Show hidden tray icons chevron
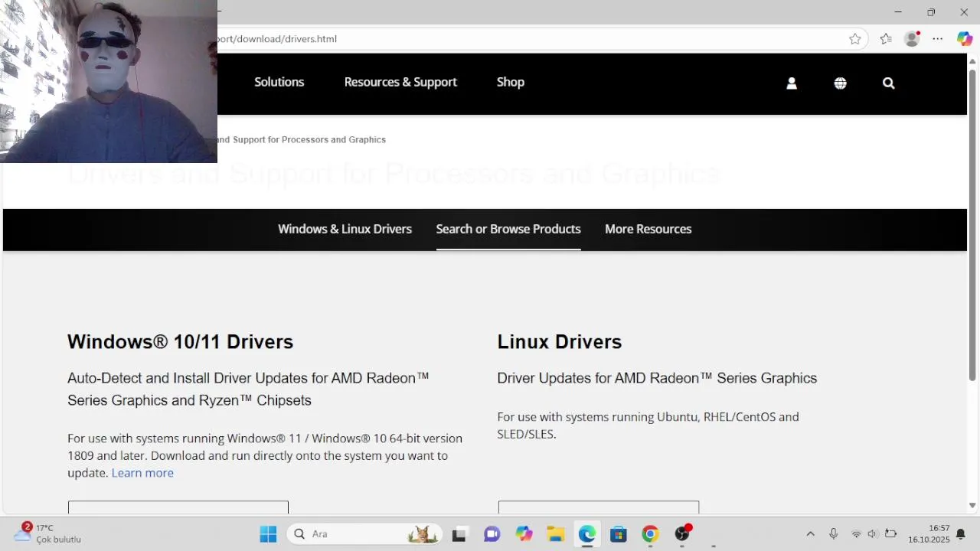Image resolution: width=980 pixels, height=551 pixels. (811, 534)
